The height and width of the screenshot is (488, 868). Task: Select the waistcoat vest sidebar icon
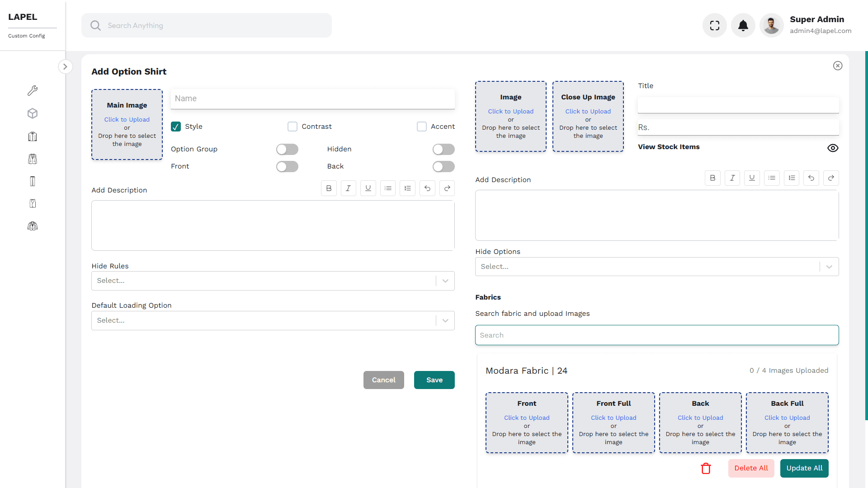pos(33,203)
